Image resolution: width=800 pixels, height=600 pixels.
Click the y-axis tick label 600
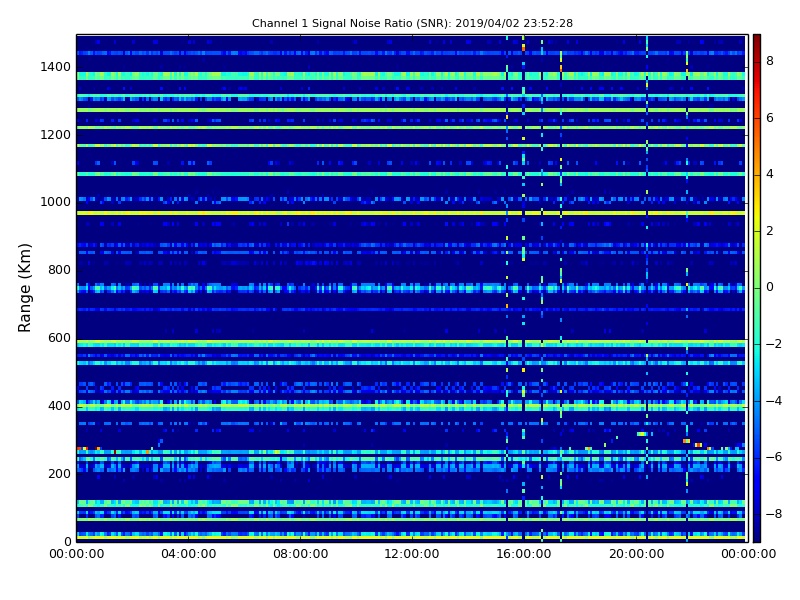[59, 338]
